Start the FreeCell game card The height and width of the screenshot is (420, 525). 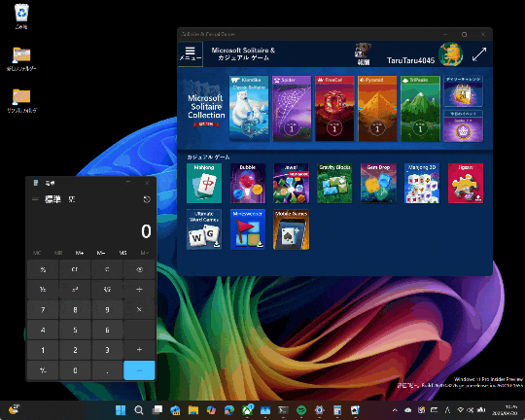pyautogui.click(x=334, y=108)
